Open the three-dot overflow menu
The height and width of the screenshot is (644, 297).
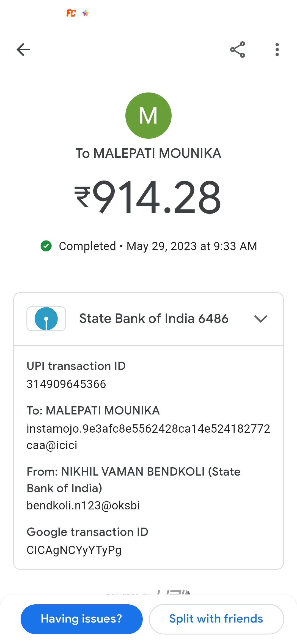pyautogui.click(x=277, y=50)
